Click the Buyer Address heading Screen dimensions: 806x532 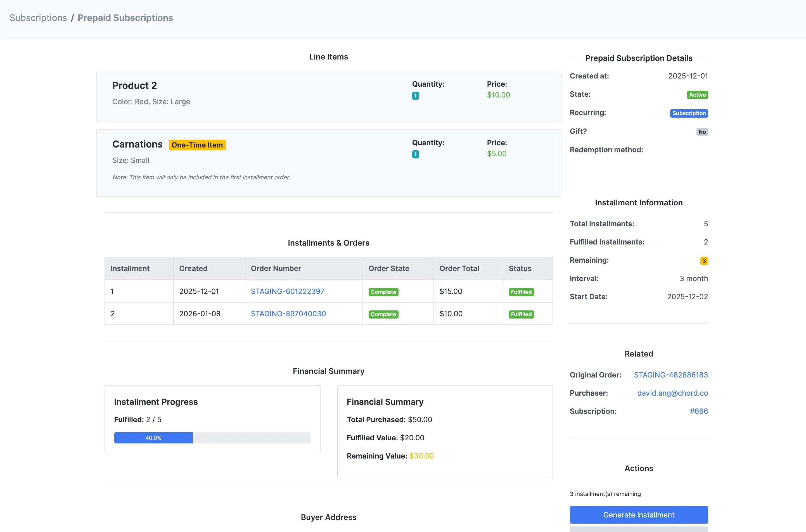(328, 517)
